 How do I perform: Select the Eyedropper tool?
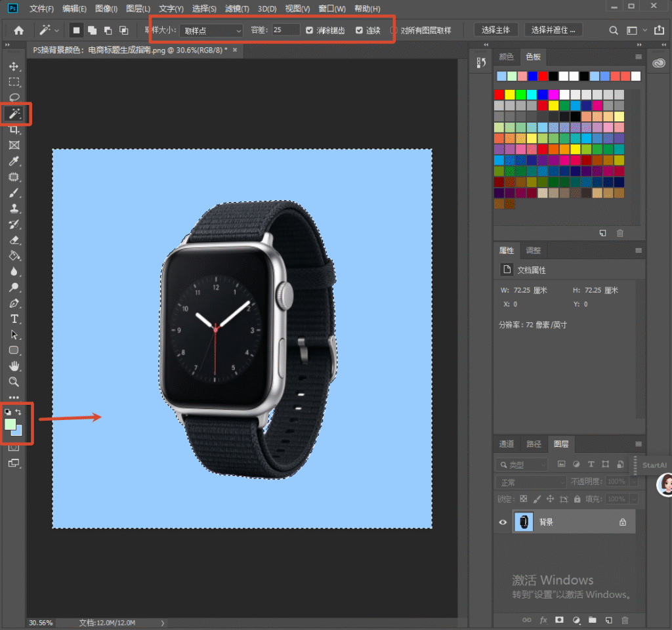click(14, 161)
